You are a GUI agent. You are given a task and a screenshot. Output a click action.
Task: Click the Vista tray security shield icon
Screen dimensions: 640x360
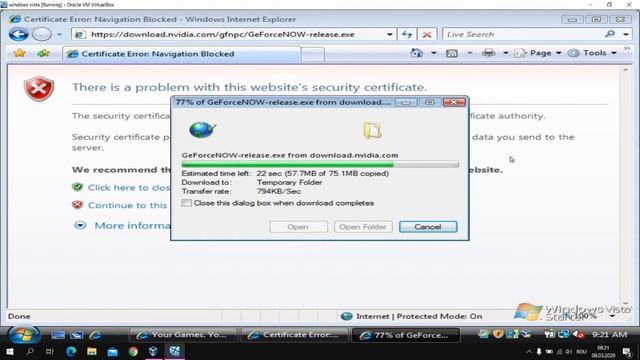498,334
